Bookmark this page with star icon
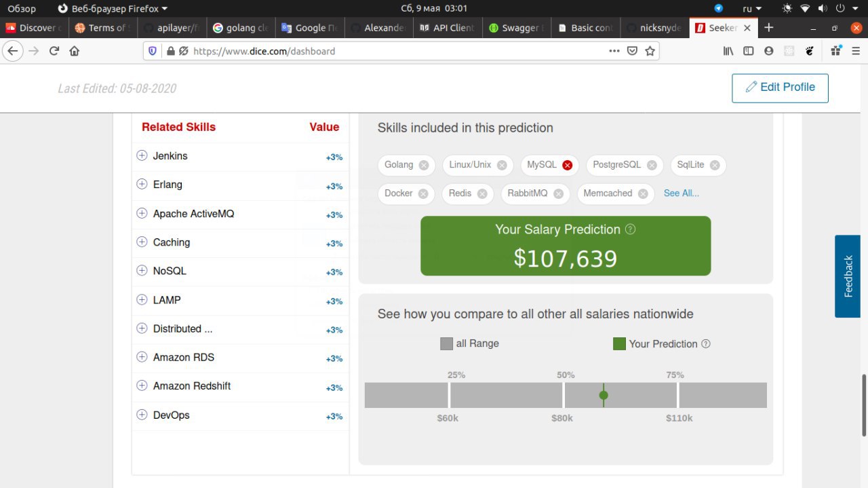868x488 pixels. click(650, 51)
